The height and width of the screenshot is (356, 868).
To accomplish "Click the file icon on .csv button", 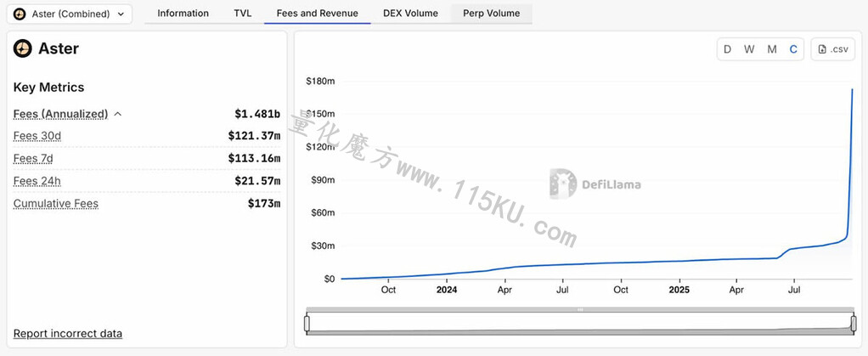I will [822, 49].
